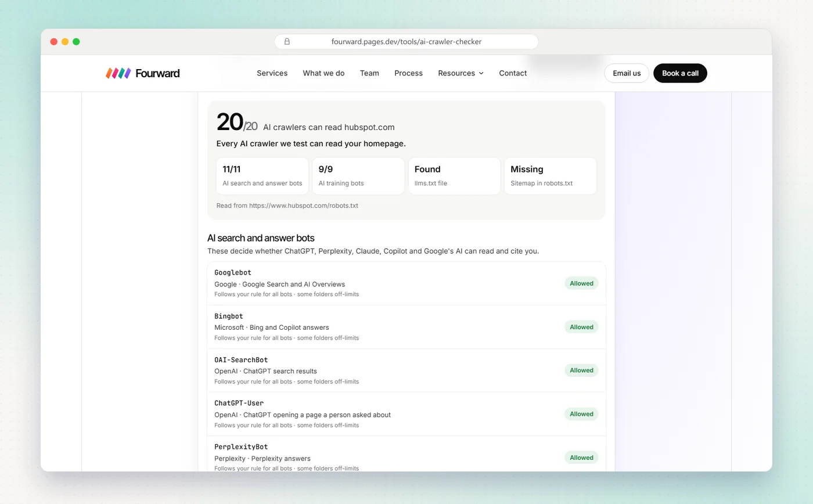Open the Services menu item
813x504 pixels.
point(272,73)
